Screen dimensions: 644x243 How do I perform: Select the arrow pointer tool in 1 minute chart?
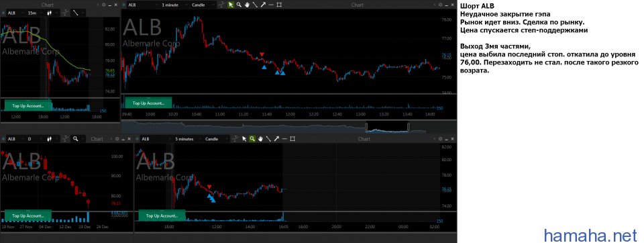click(x=231, y=5)
